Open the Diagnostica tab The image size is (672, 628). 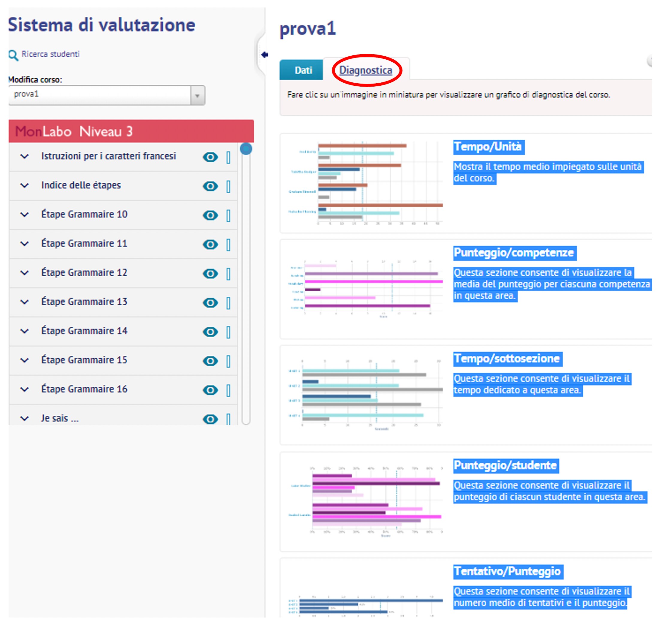(x=365, y=70)
